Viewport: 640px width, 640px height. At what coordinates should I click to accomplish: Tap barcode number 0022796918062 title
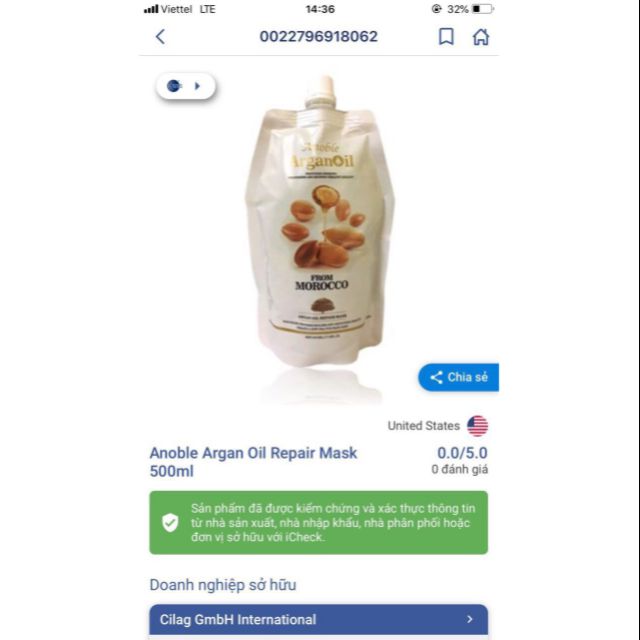318,36
